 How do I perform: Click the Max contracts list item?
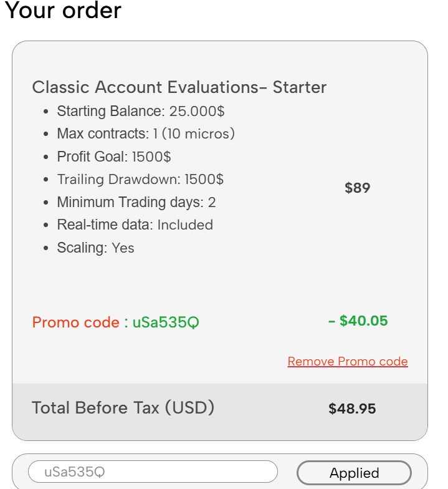tap(145, 134)
